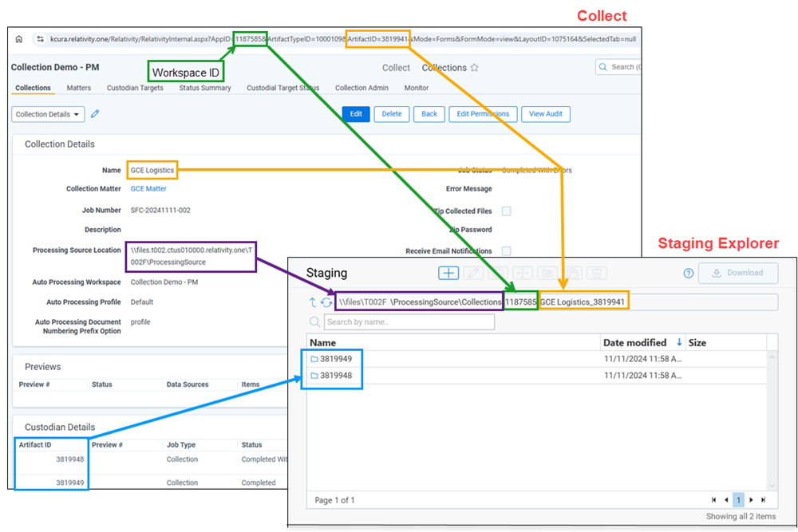This screenshot has height=532, width=798.
Task: Open the Status Summary tab
Action: coord(205,88)
